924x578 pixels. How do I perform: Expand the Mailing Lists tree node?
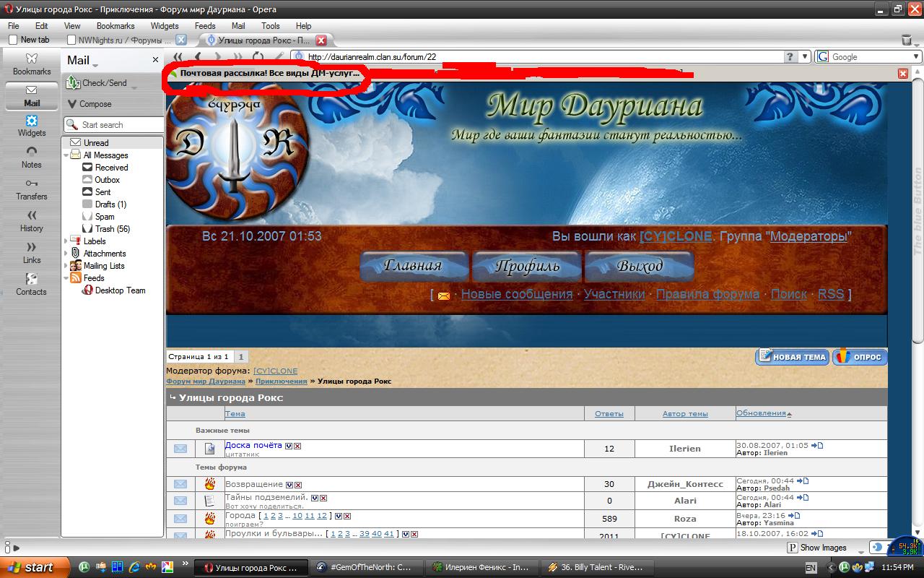(x=66, y=266)
